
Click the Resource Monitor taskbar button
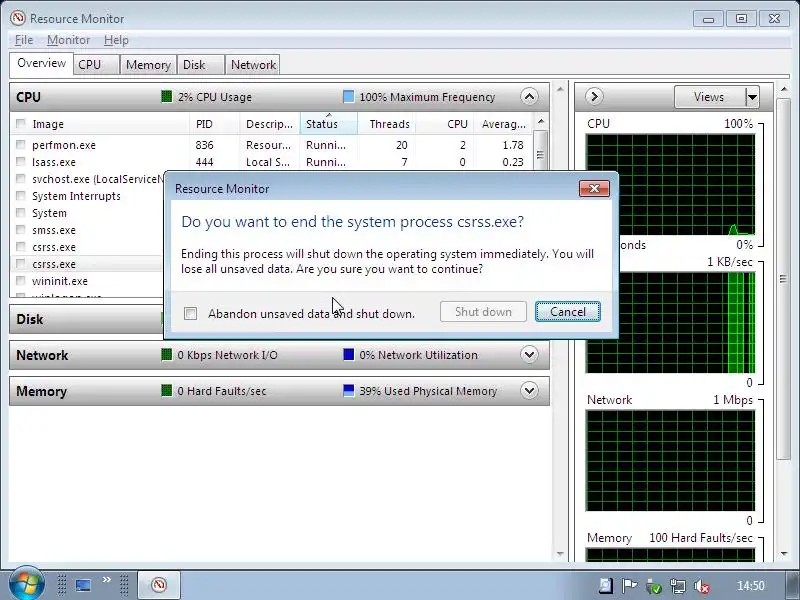point(159,585)
